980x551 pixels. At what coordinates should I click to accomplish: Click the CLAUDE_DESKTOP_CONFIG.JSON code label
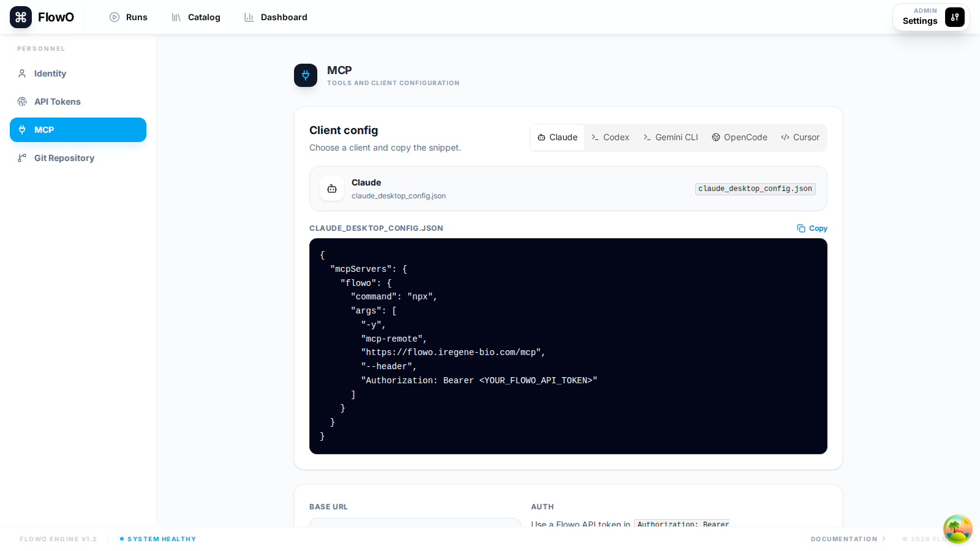tap(376, 228)
